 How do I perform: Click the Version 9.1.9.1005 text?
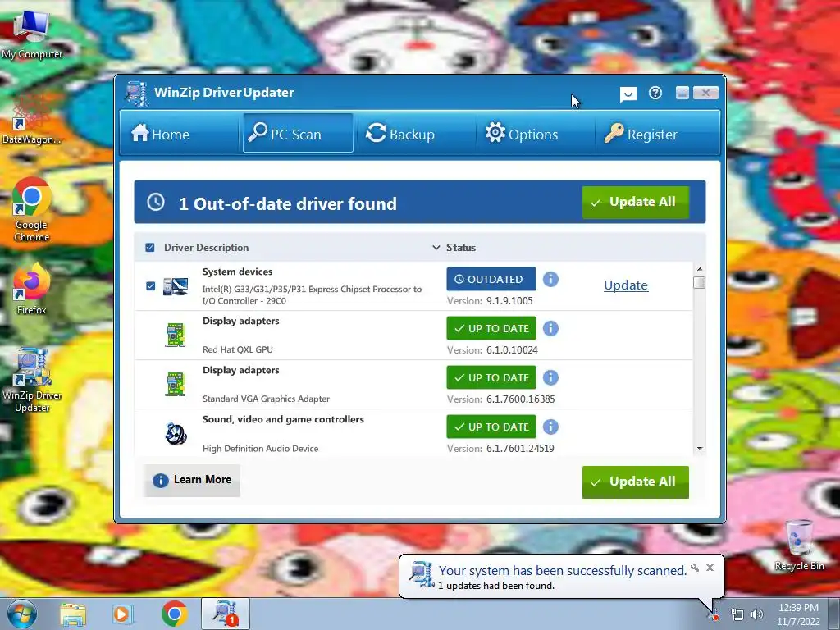tap(490, 301)
